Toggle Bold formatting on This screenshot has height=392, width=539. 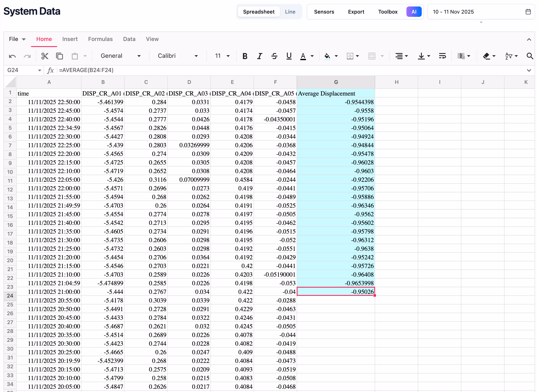[x=245, y=56]
